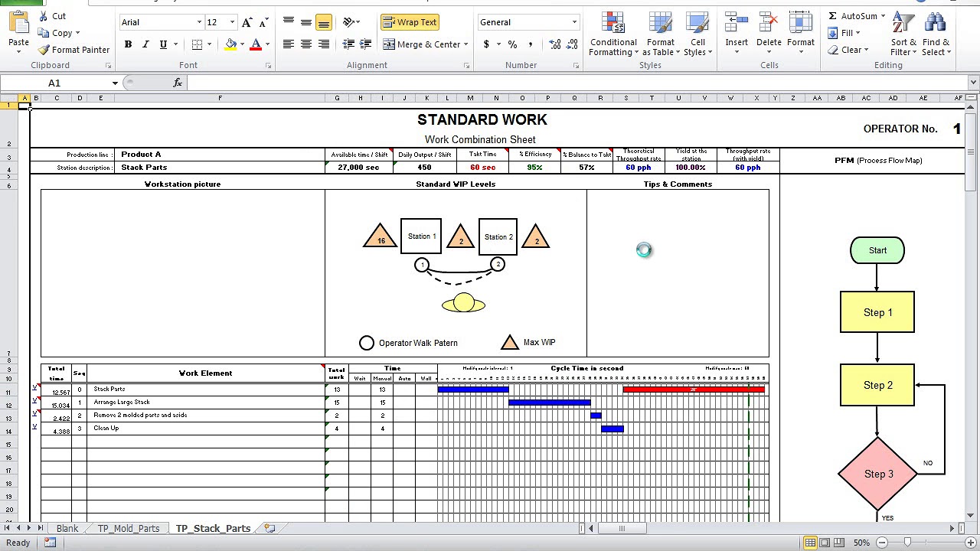
Task: Apply the yellow Fill Color bucket
Action: (230, 44)
